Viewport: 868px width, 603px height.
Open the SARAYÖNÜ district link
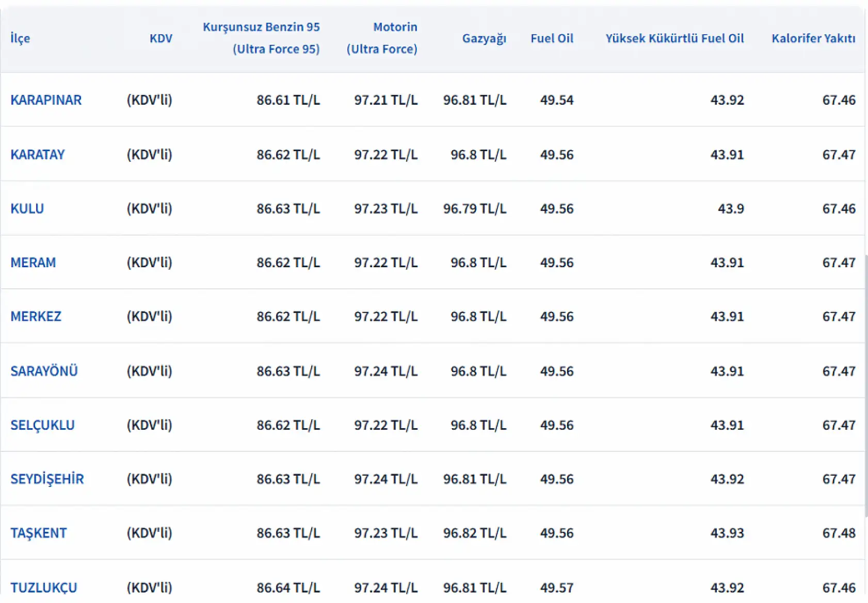(x=44, y=371)
